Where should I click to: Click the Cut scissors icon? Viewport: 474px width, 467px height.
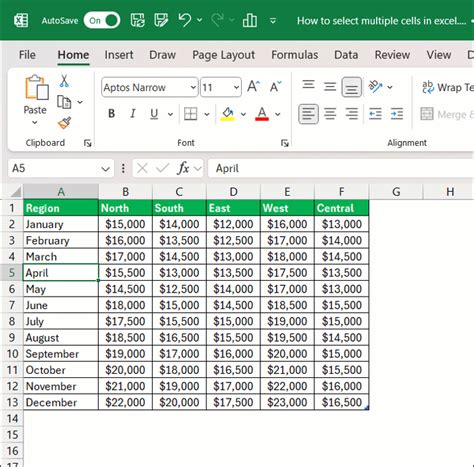(64, 81)
